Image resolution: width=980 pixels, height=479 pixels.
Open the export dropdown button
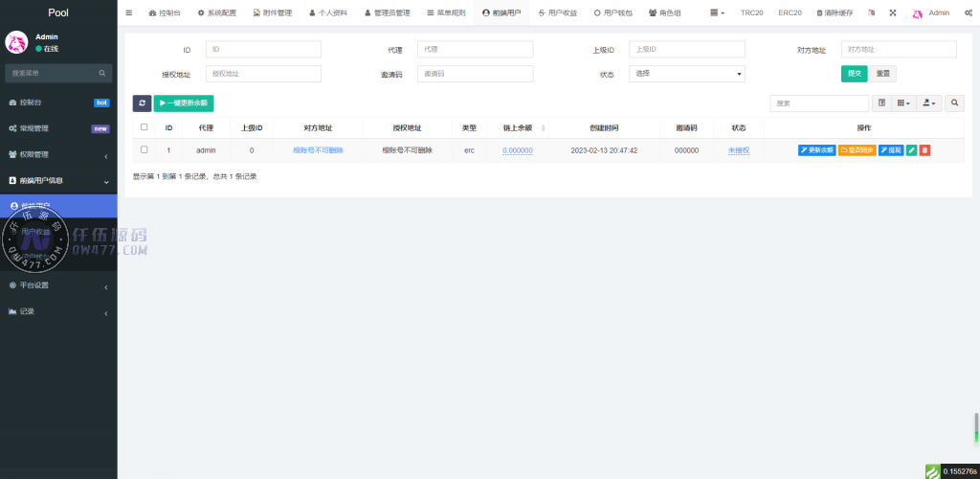click(x=928, y=103)
